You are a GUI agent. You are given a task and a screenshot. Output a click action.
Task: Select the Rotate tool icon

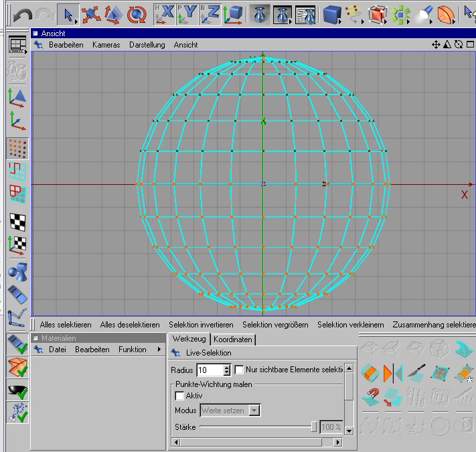(x=137, y=14)
